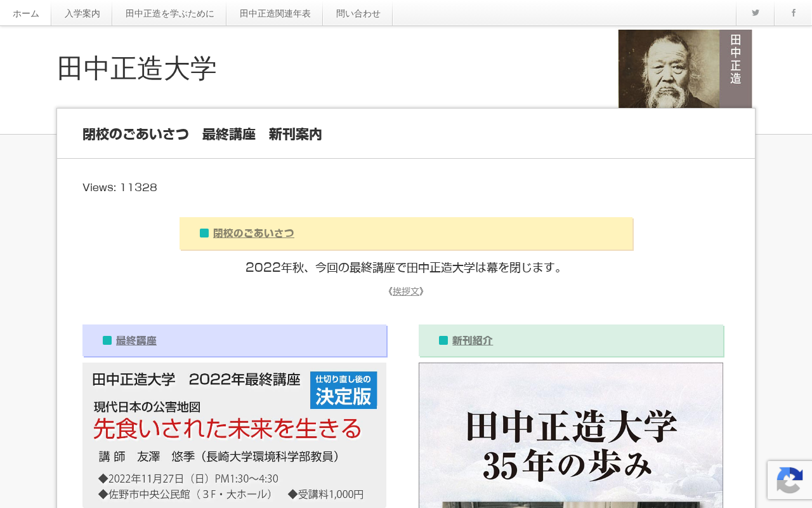Open the Twitter icon link
The width and height of the screenshot is (812, 508).
click(755, 13)
